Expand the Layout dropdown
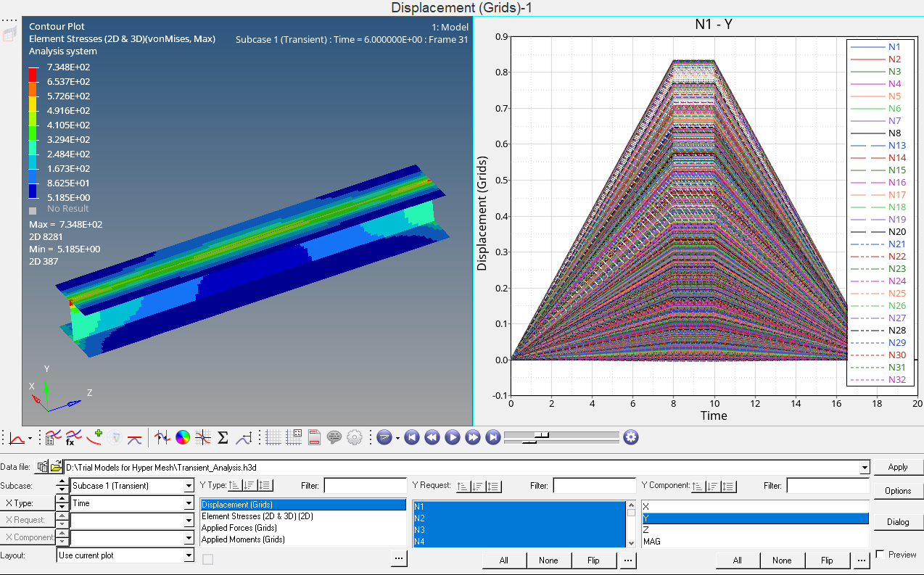 point(189,555)
